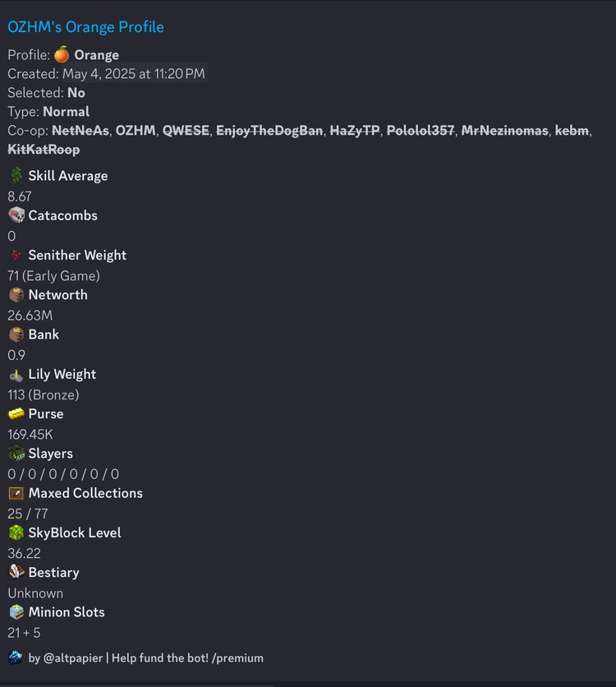Open the OZHM's Orange Profile title link
Image resolution: width=616 pixels, height=687 pixels.
point(85,27)
